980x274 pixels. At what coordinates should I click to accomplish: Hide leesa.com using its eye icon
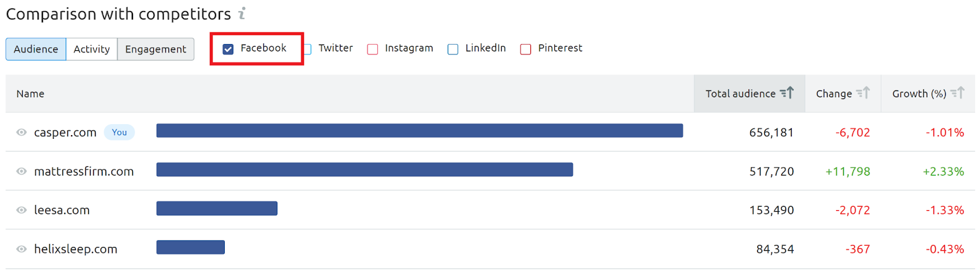click(21, 210)
